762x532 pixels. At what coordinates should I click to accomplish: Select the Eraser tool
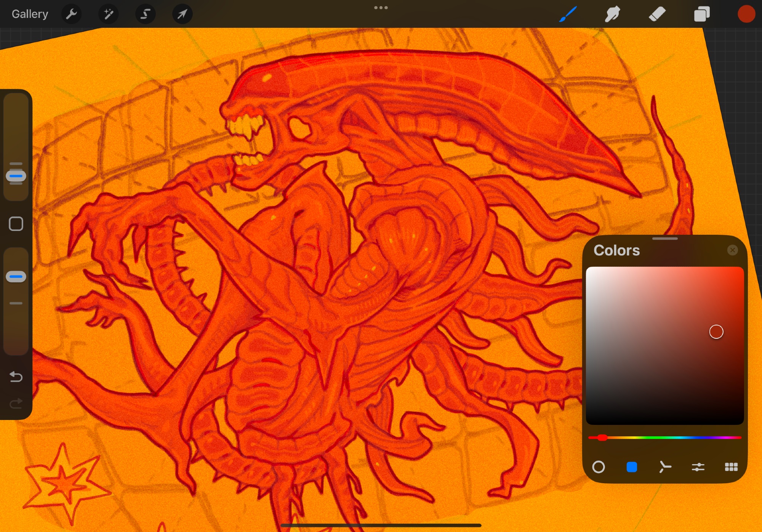pyautogui.click(x=657, y=14)
